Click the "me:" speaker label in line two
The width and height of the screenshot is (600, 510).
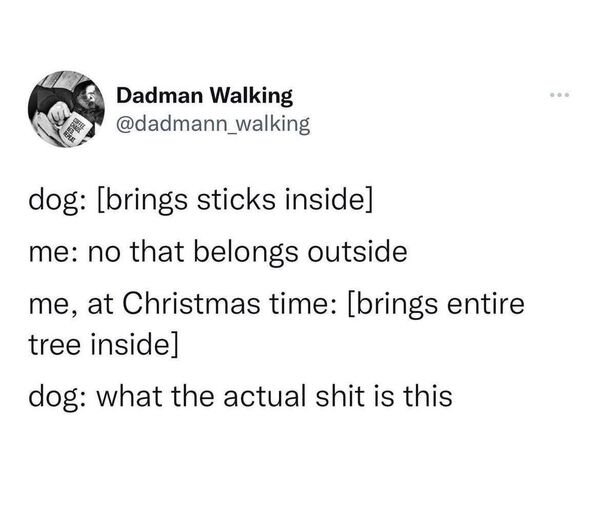tap(52, 251)
